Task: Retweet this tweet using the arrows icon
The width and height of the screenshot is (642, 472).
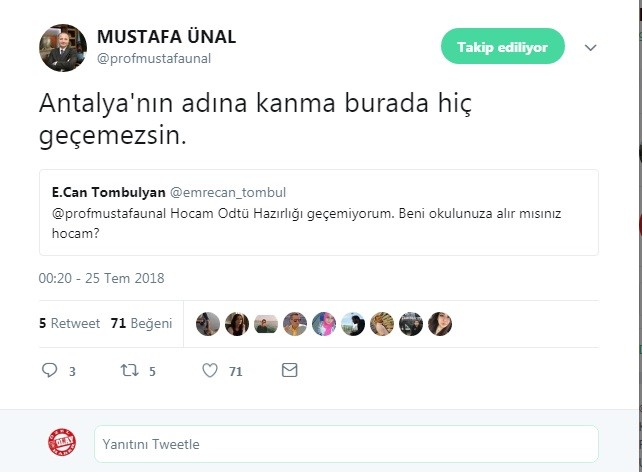Action: [x=128, y=370]
